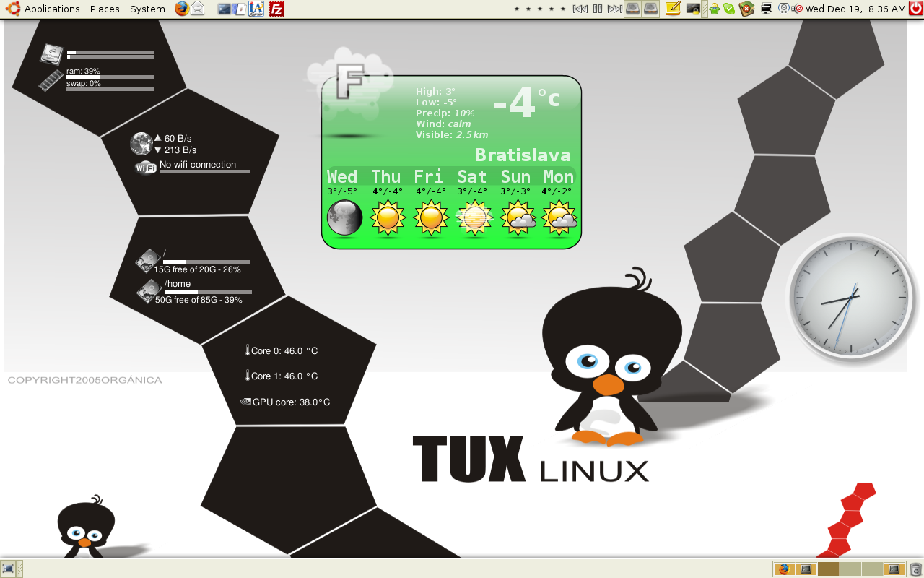The width and height of the screenshot is (924, 578).
Task: Click the ram 39% usage bar
Action: click(x=110, y=77)
